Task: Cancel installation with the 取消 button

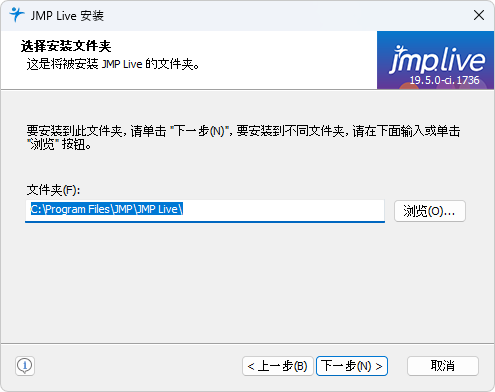Action: click(443, 366)
